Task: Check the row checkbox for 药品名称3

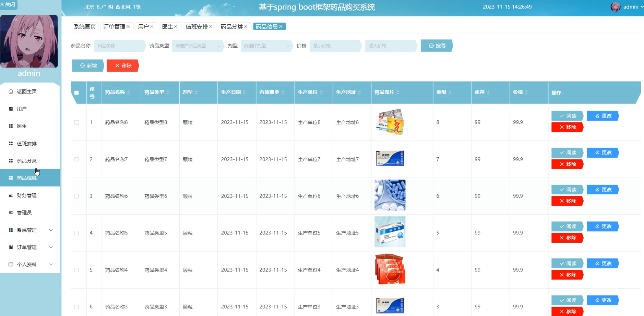Action: (76, 307)
